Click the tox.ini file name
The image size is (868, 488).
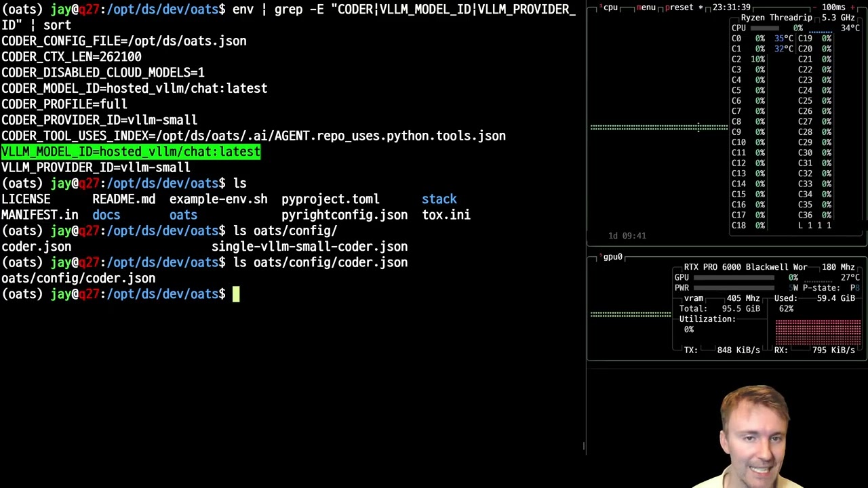(x=446, y=215)
